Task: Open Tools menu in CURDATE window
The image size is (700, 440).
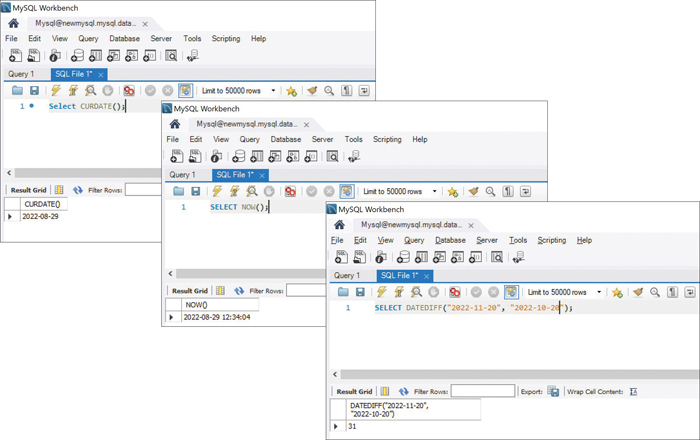Action: (x=192, y=38)
